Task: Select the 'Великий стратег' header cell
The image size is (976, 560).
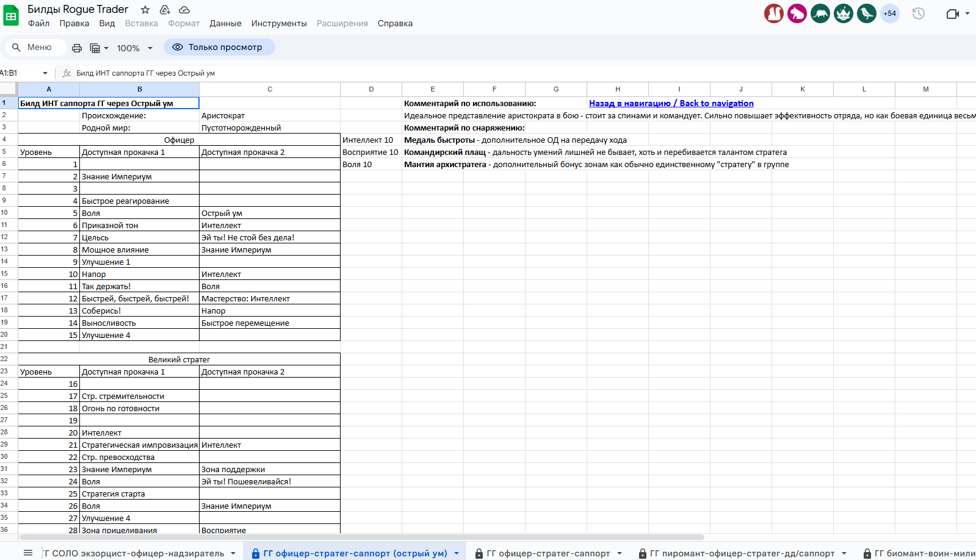Action: pyautogui.click(x=179, y=359)
